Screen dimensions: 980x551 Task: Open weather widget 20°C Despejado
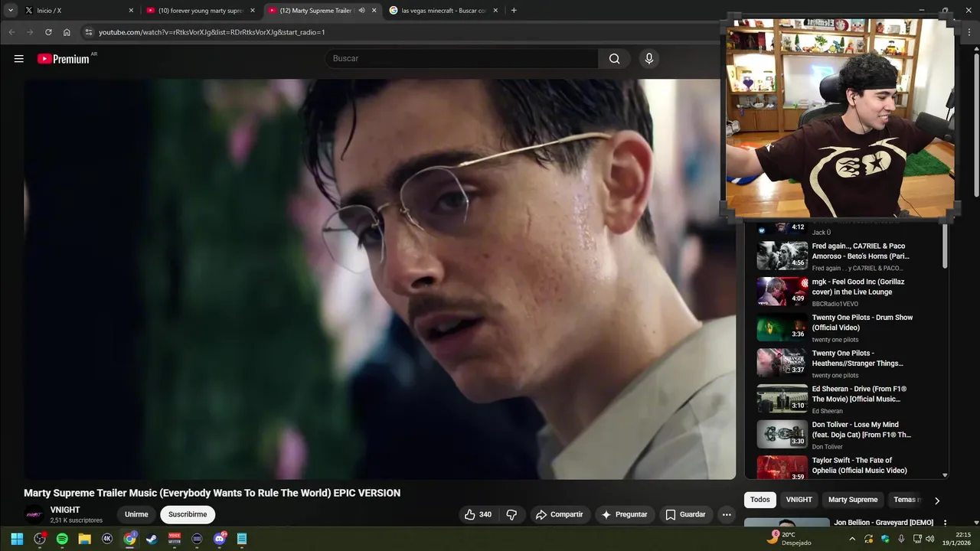789,539
